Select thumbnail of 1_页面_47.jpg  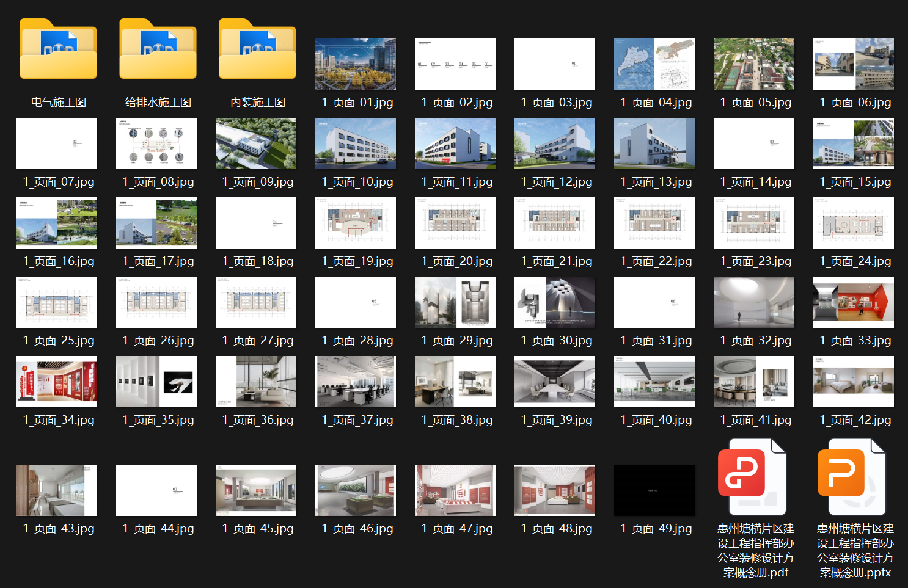coord(455,490)
